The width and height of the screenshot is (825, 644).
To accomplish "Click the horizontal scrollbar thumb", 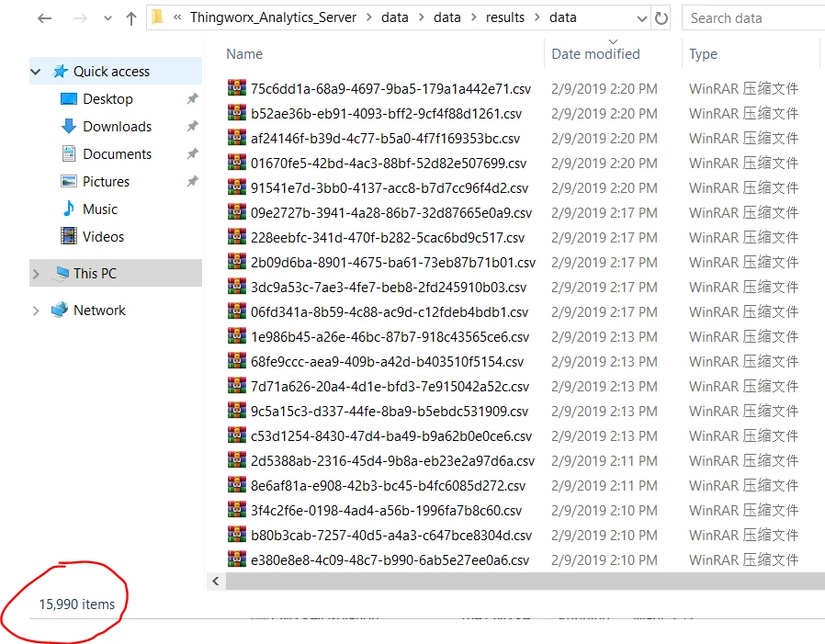I will point(526,581).
